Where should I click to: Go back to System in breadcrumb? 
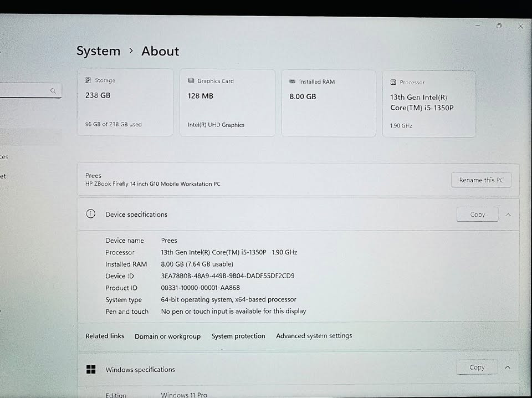99,51
